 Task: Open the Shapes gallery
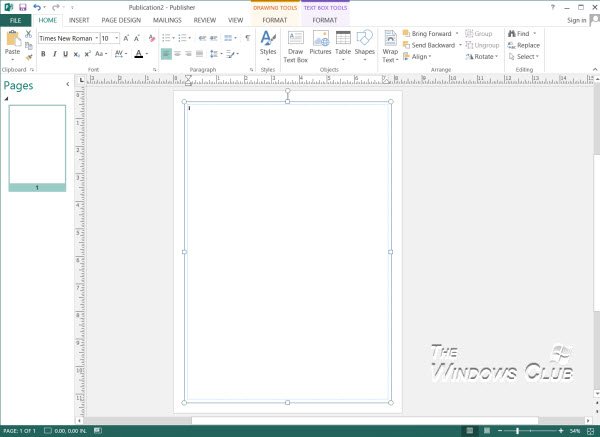tap(364, 44)
